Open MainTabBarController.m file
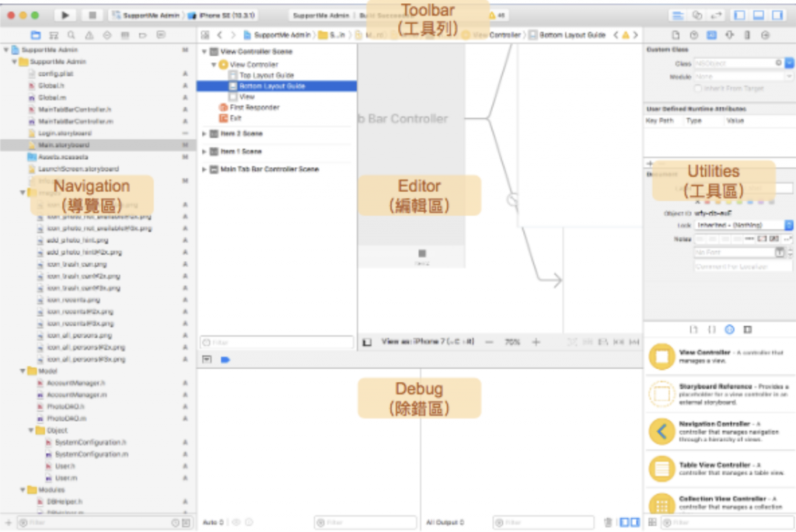Image resolution: width=796 pixels, height=532 pixels. click(x=75, y=121)
